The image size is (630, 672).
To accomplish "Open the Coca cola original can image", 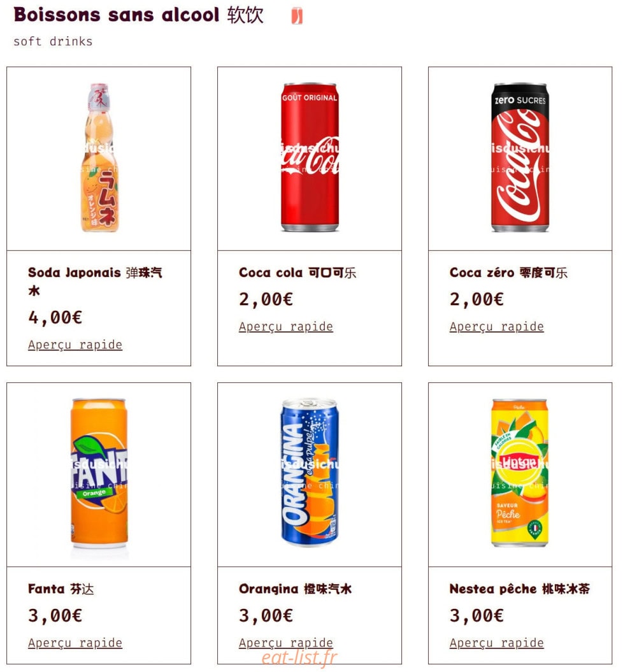I will point(310,158).
